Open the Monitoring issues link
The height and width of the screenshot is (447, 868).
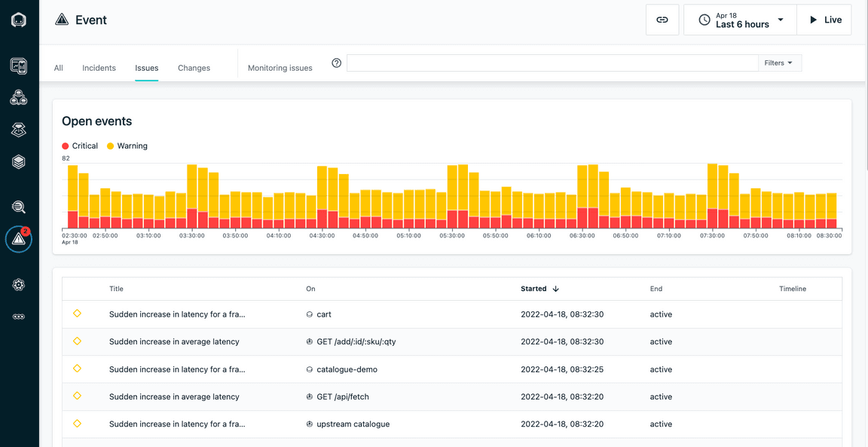pos(280,68)
